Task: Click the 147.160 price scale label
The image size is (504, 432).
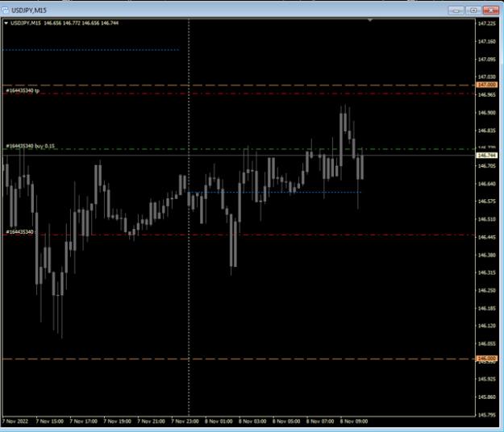Action: tap(486, 41)
